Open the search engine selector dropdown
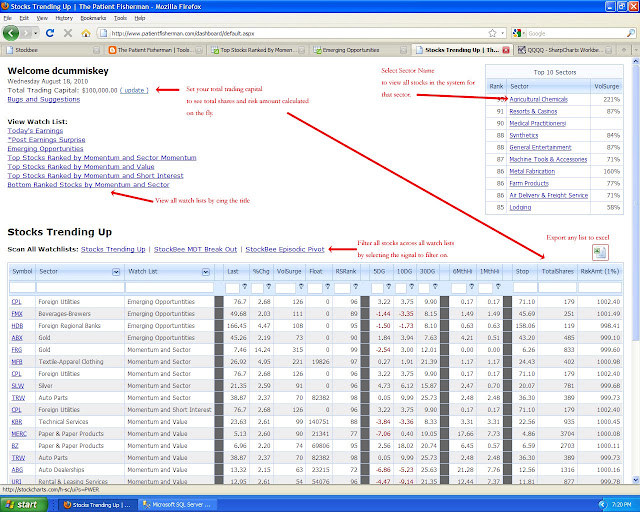Viewport: 640px width, 512px height. click(x=518, y=33)
